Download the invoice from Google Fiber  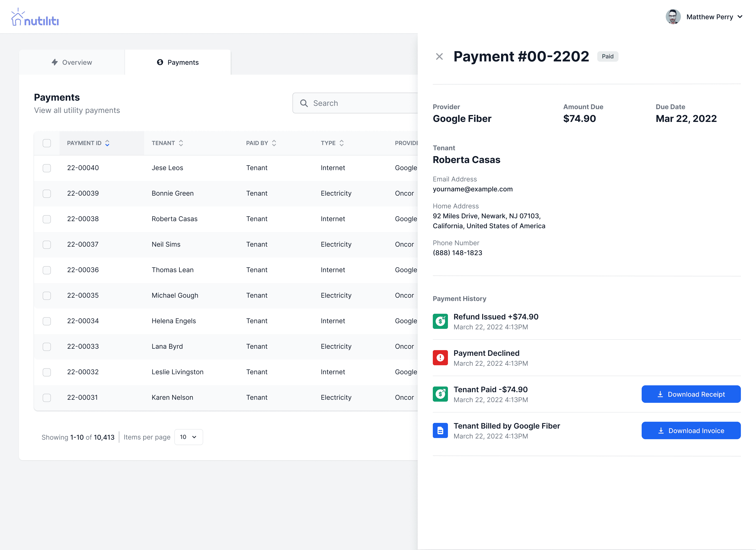coord(691,430)
